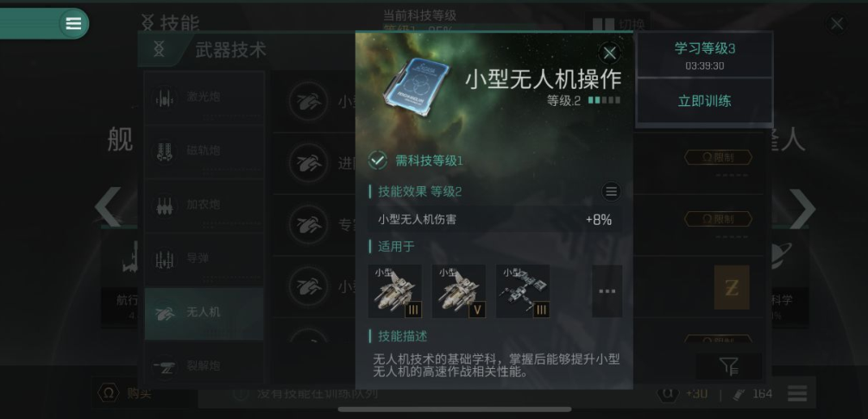The height and width of the screenshot is (419, 868).
Task: Select the 小型 III drone thumbnail, first in row
Action: coord(394,291)
